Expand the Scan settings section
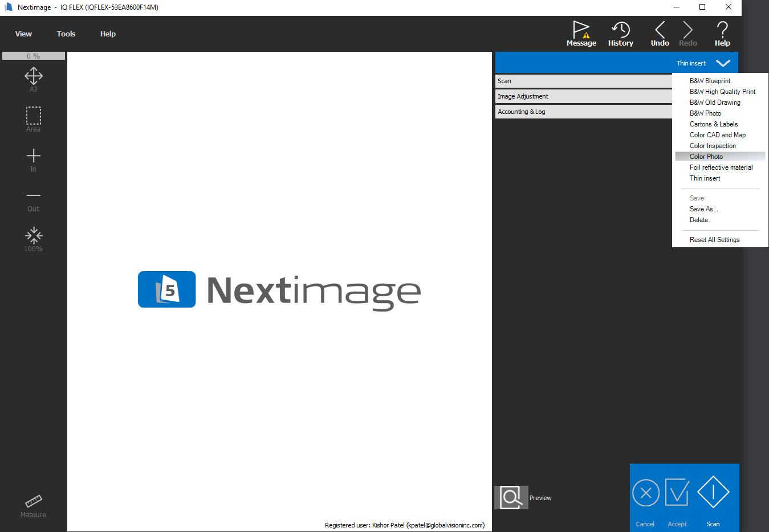Viewport: 769px width, 532px height. pyautogui.click(x=583, y=81)
